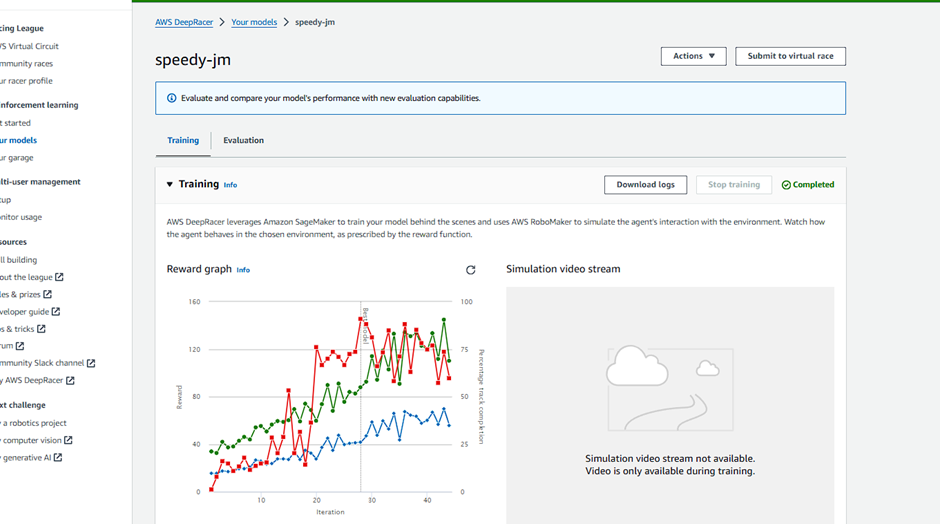Open racer profile in sidebar
Screen dimensions: 940x524
click(26, 81)
